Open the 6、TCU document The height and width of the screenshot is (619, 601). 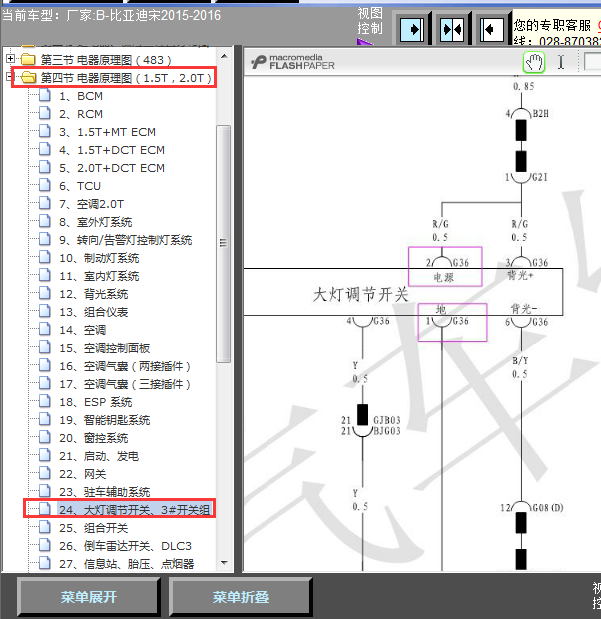tap(80, 186)
